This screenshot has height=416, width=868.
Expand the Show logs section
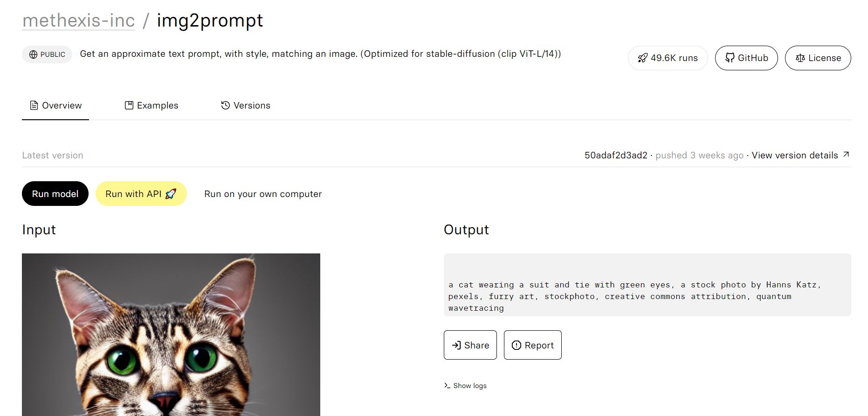pyautogui.click(x=465, y=386)
